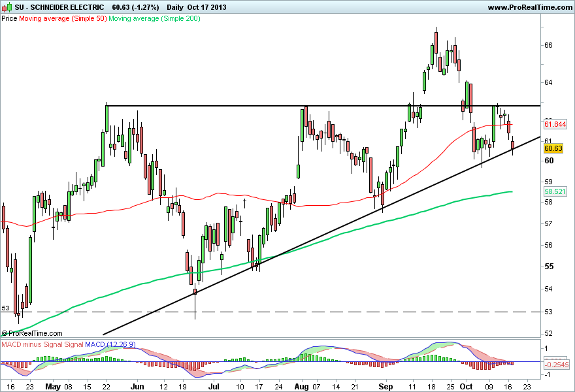The height and width of the screenshot is (392, 575).
Task: Click the -0.2545 MACD value tag
Action: (556, 365)
